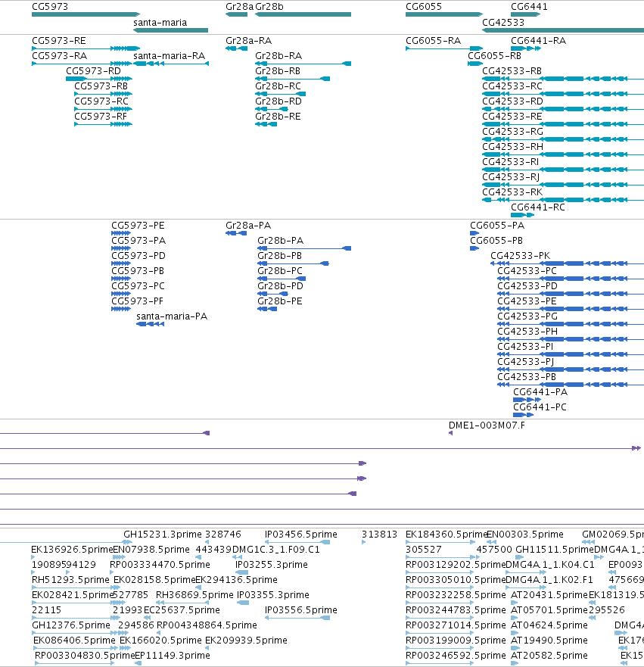Click polypeptide CG6055-PA

pyautogui.click(x=474, y=233)
